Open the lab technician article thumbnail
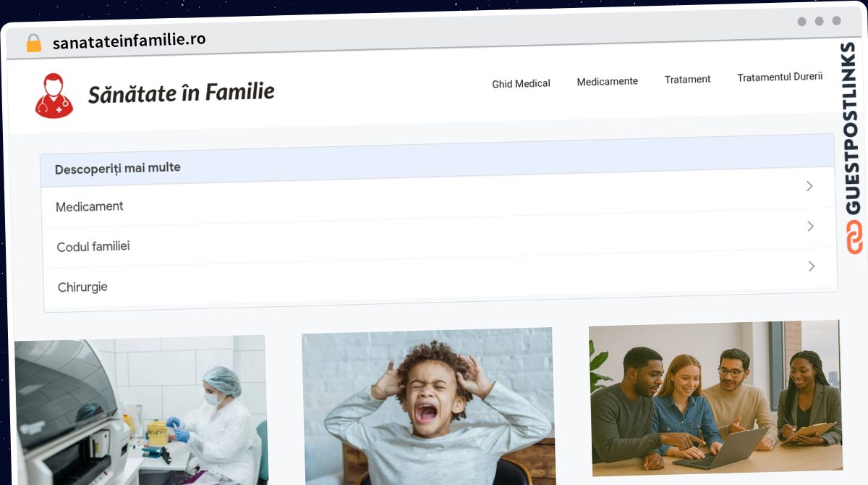868x485 pixels. coord(141,410)
